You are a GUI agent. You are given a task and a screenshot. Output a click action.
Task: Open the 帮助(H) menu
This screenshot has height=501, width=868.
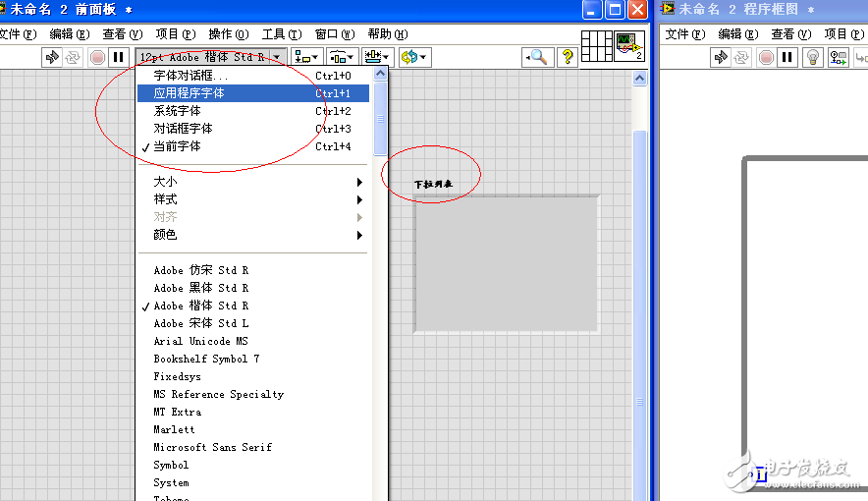388,34
